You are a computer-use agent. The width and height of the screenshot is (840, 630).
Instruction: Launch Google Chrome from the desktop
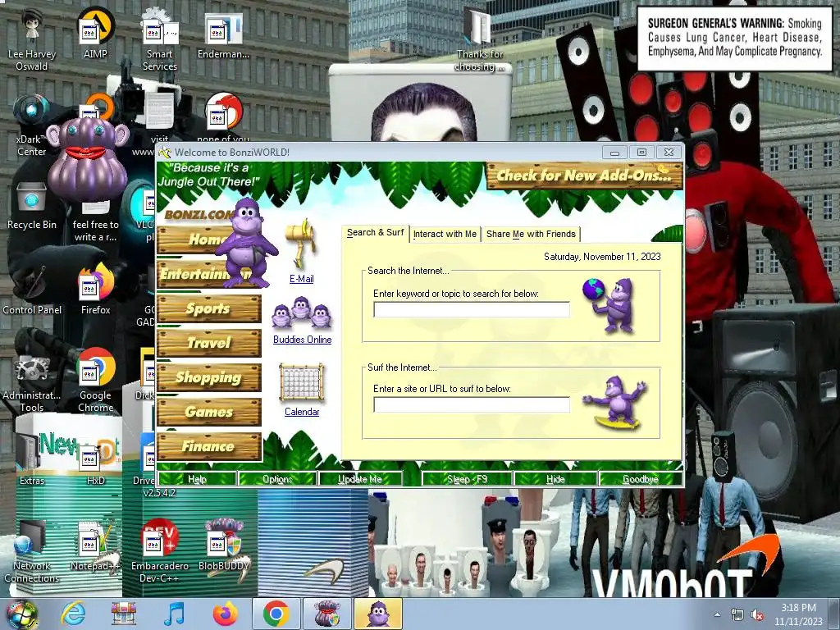(95, 379)
